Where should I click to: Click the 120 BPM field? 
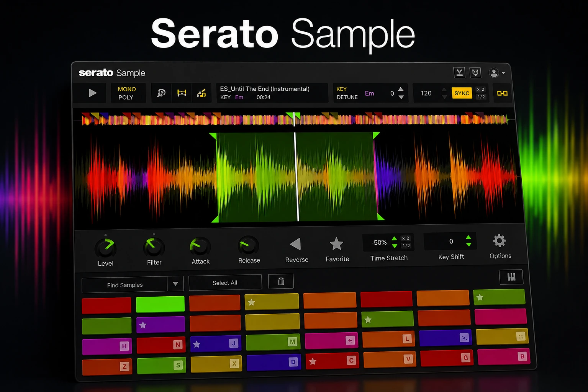pyautogui.click(x=426, y=93)
